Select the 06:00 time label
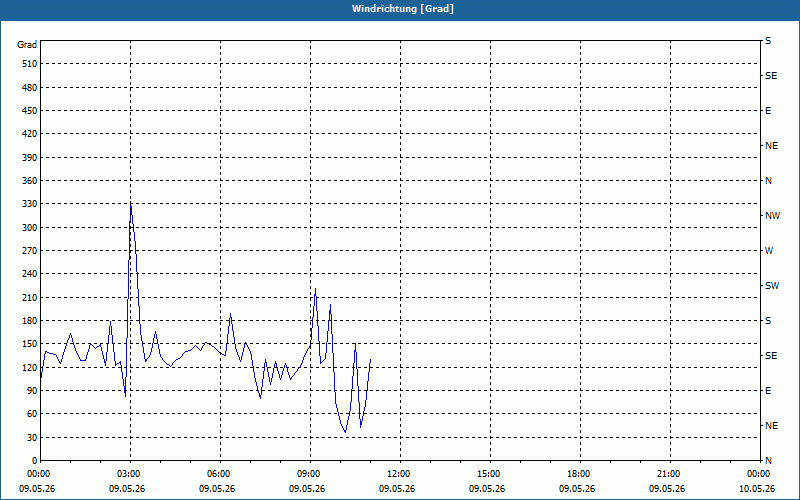The image size is (800, 500). (218, 474)
